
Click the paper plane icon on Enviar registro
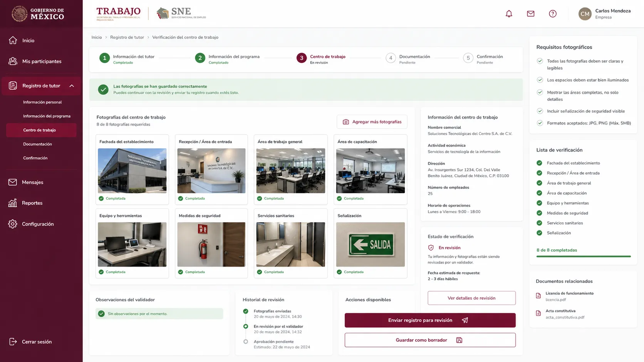[465, 320]
